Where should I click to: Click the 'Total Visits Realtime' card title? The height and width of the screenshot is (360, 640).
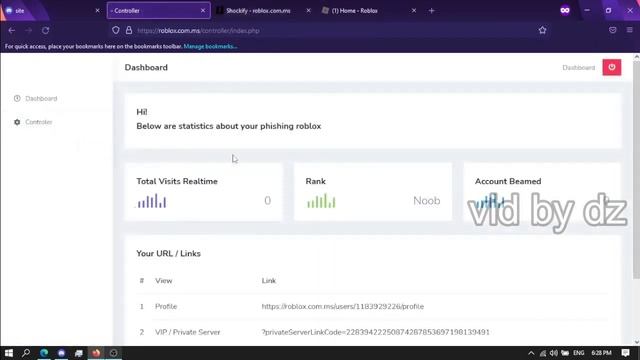[x=177, y=181]
